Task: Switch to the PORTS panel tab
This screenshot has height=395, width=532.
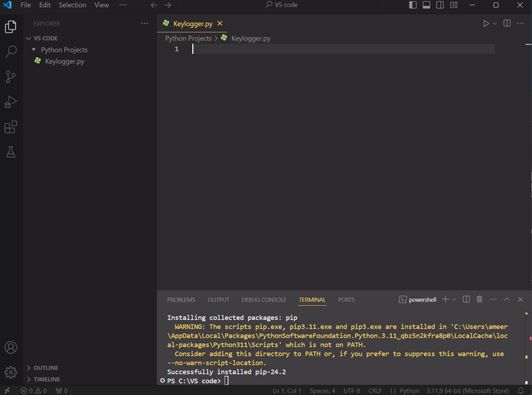Action: coord(346,300)
